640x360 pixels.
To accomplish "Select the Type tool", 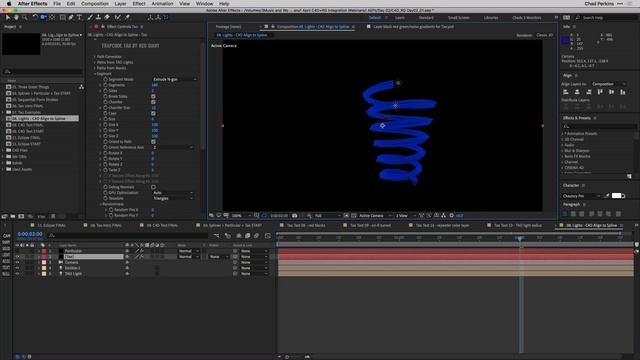I will (79, 18).
